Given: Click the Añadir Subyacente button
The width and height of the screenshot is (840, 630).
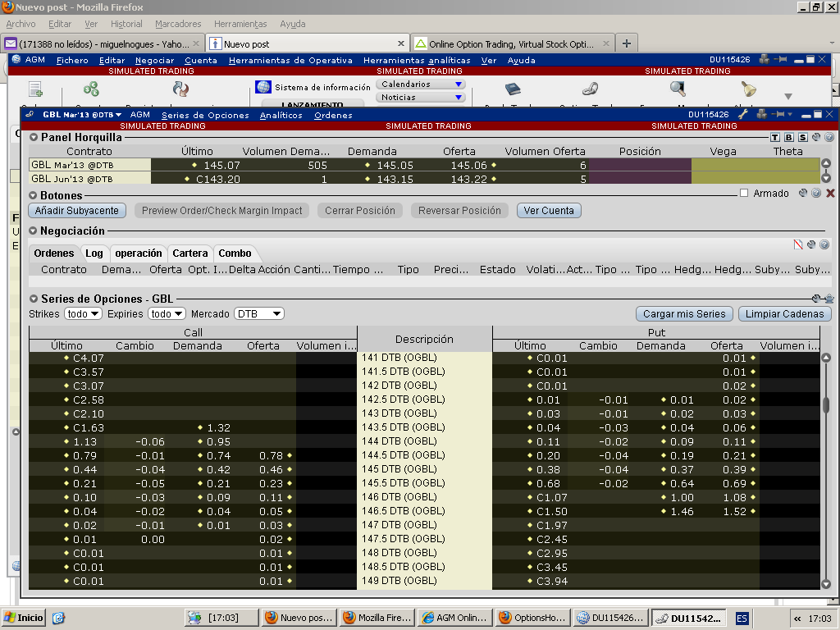Looking at the screenshot, I should 77,211.
